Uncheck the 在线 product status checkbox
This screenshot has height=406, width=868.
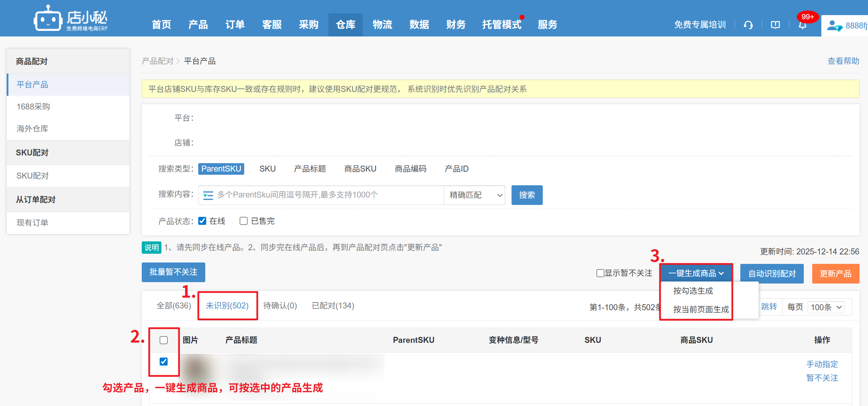coord(202,221)
